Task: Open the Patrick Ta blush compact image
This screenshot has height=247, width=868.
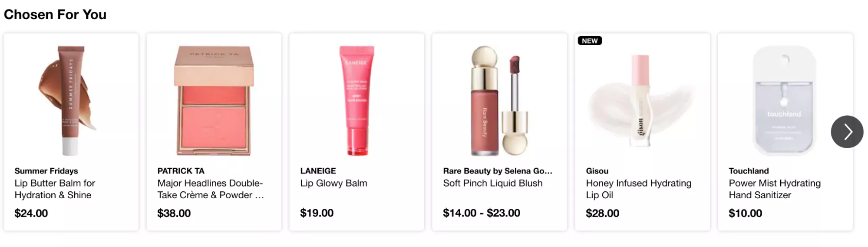Action: 214,100
